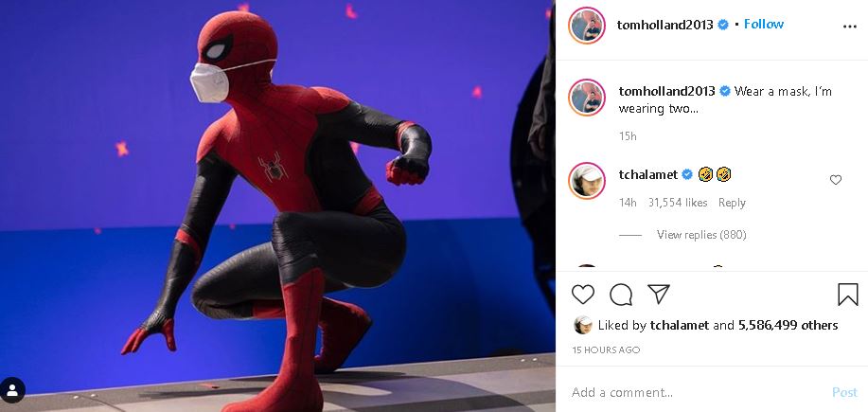Open tchalamet's comment avatar
This screenshot has width=868, height=412.
(587, 181)
